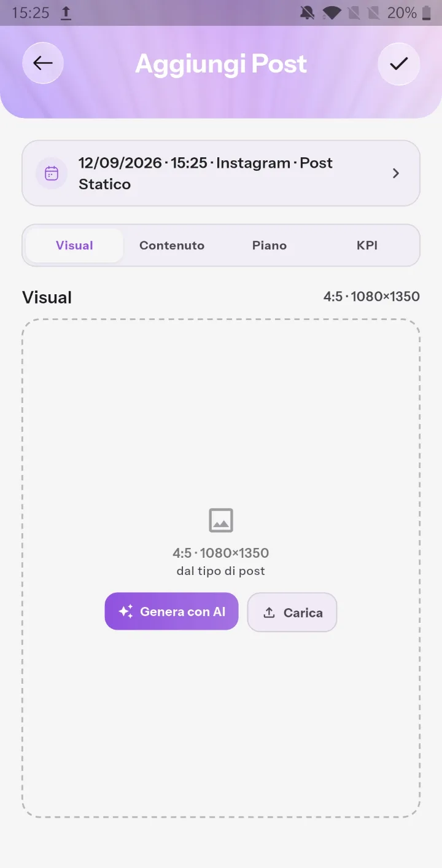Switch to the Contenuto tab
Image resolution: width=442 pixels, height=868 pixels.
(172, 245)
